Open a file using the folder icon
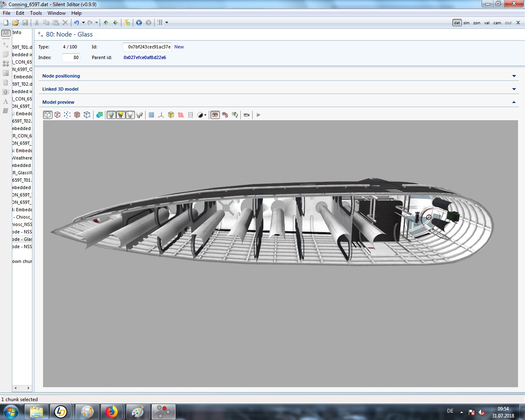The height and width of the screenshot is (420, 525). [x=15, y=23]
